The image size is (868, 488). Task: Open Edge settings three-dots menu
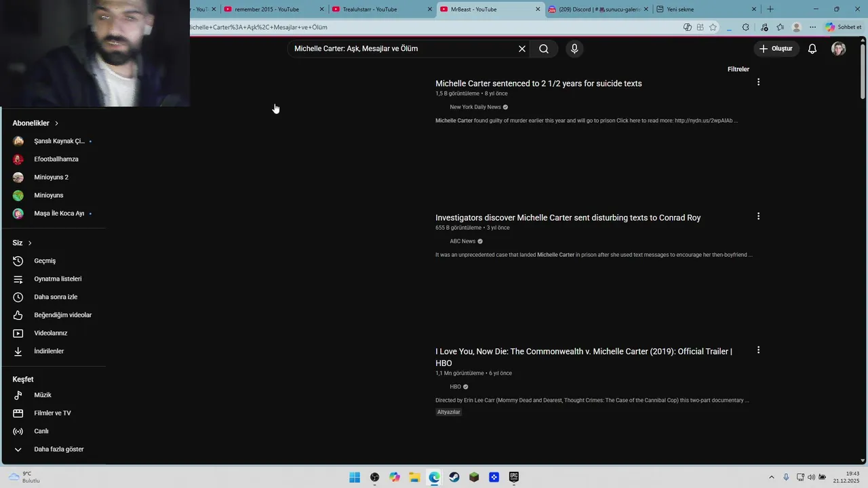tap(812, 27)
